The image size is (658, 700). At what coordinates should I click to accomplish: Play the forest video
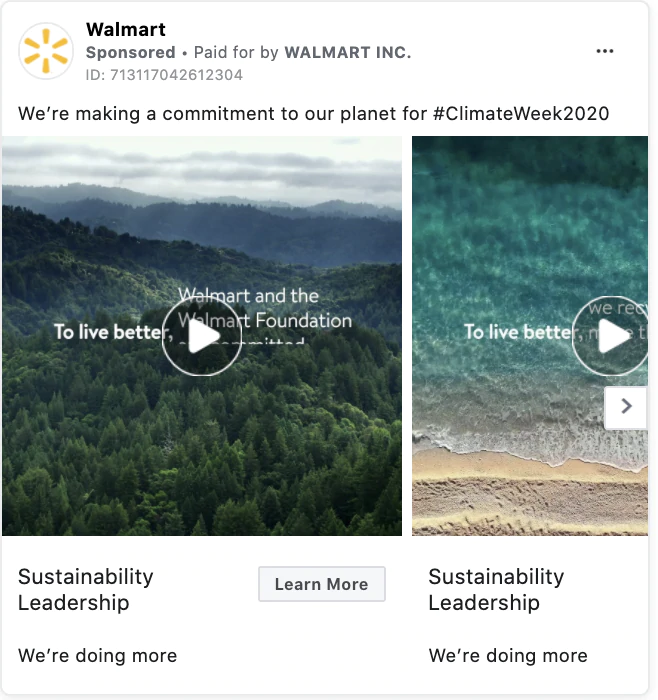(x=202, y=337)
